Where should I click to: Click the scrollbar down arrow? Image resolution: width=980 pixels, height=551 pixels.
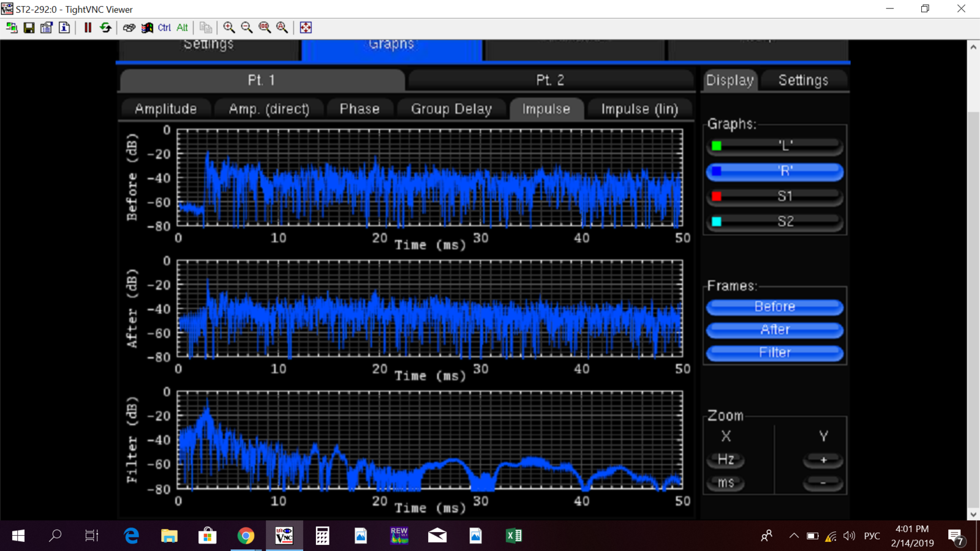point(973,514)
